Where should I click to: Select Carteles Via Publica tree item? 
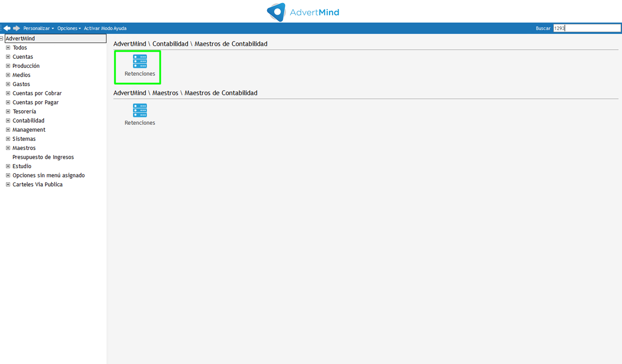pos(38,184)
